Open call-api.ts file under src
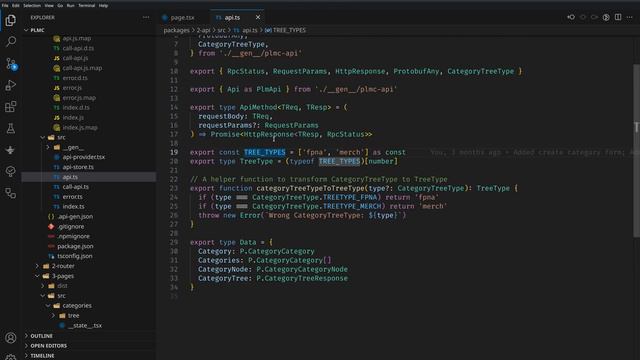Viewport: 640px width, 360px height. (76, 187)
